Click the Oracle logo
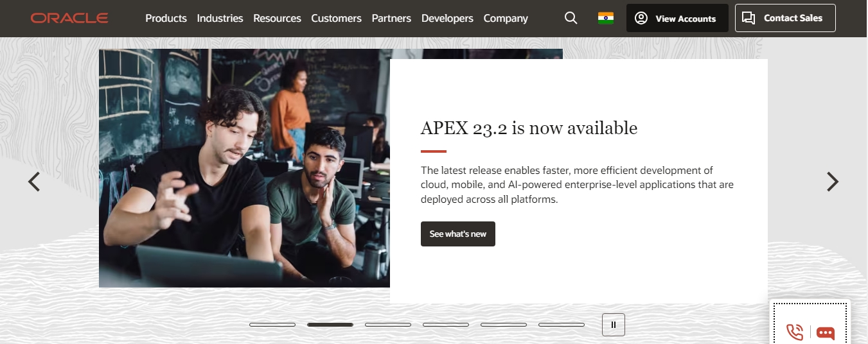 point(69,18)
